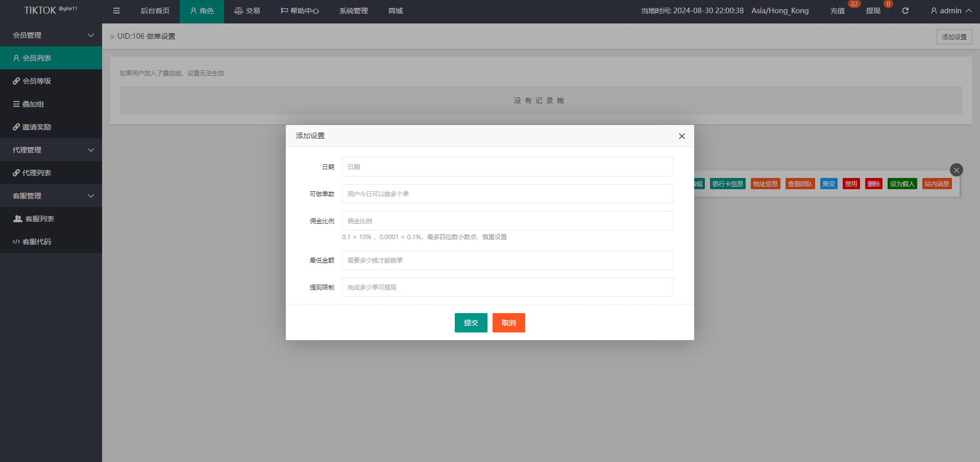Open 充值 notifications in header

coord(838,11)
